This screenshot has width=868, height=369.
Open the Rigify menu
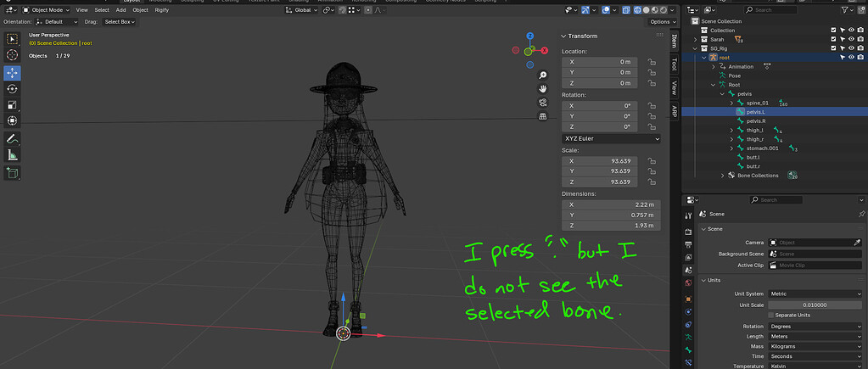tap(162, 10)
